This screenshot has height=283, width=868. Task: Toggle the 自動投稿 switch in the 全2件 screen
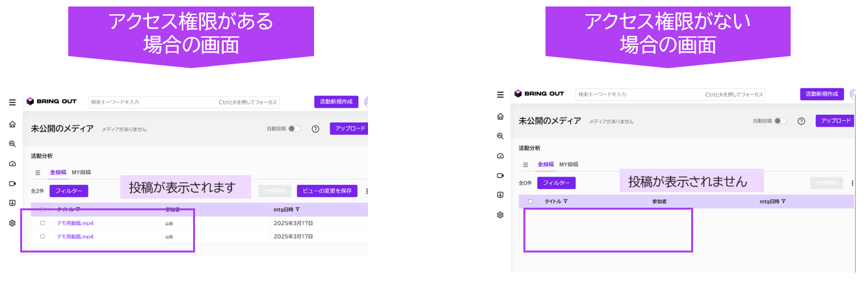pos(295,129)
